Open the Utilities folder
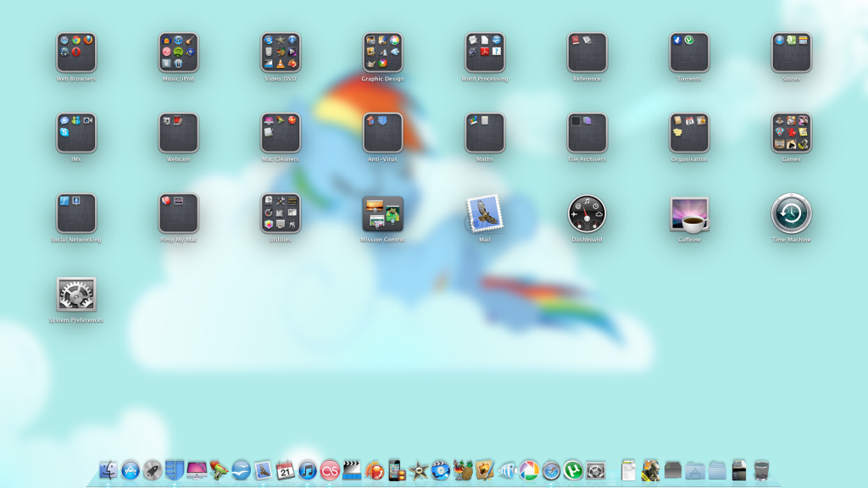 (x=281, y=213)
